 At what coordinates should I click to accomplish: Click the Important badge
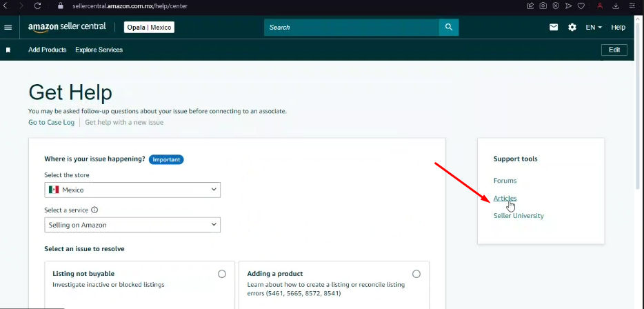(x=166, y=159)
